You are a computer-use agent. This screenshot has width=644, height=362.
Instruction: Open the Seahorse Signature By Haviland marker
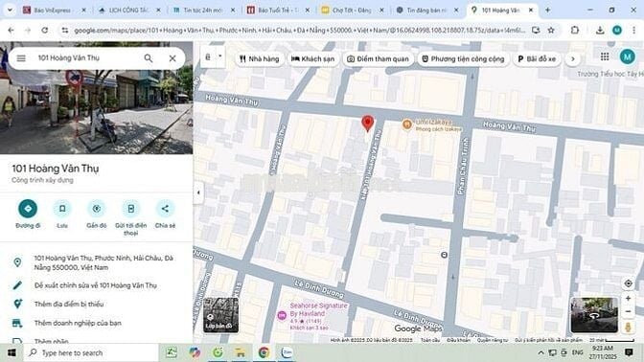pyautogui.click(x=282, y=315)
